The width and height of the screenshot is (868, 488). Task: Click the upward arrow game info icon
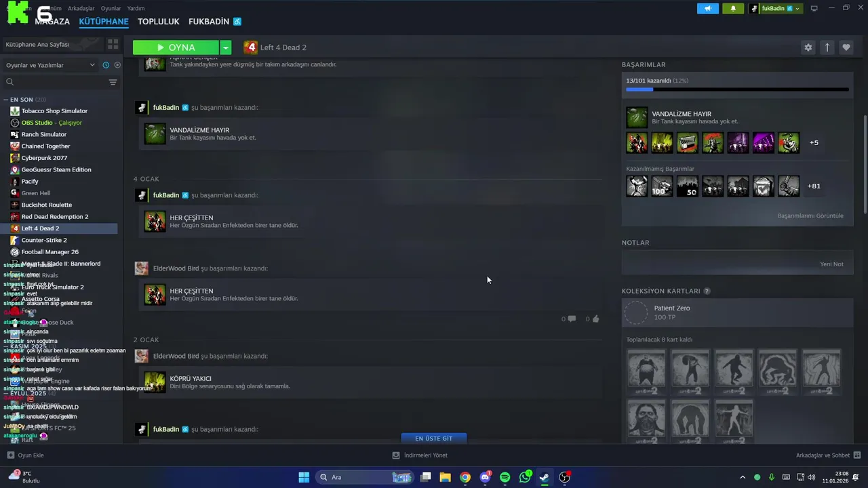(827, 47)
